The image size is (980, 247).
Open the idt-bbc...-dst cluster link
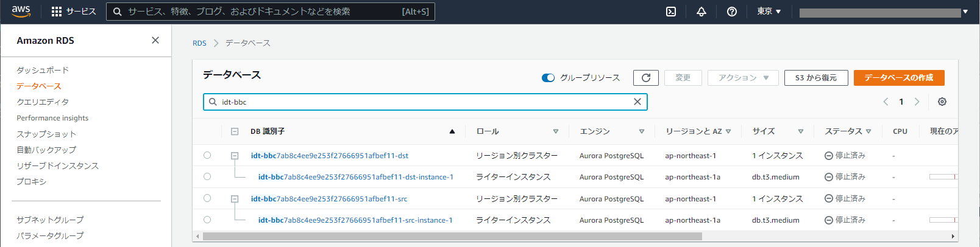coord(330,156)
